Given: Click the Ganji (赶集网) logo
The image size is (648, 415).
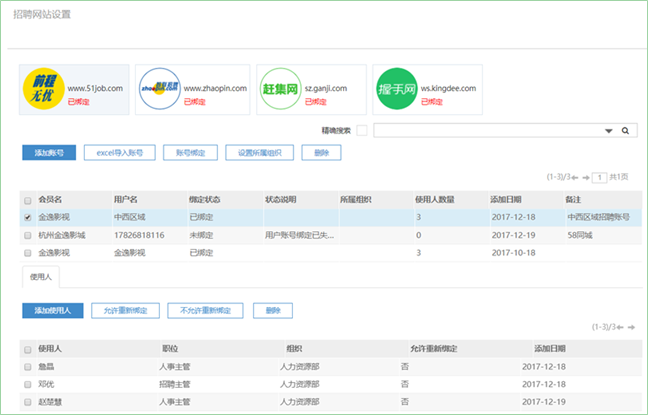Looking at the screenshot, I should point(279,89).
